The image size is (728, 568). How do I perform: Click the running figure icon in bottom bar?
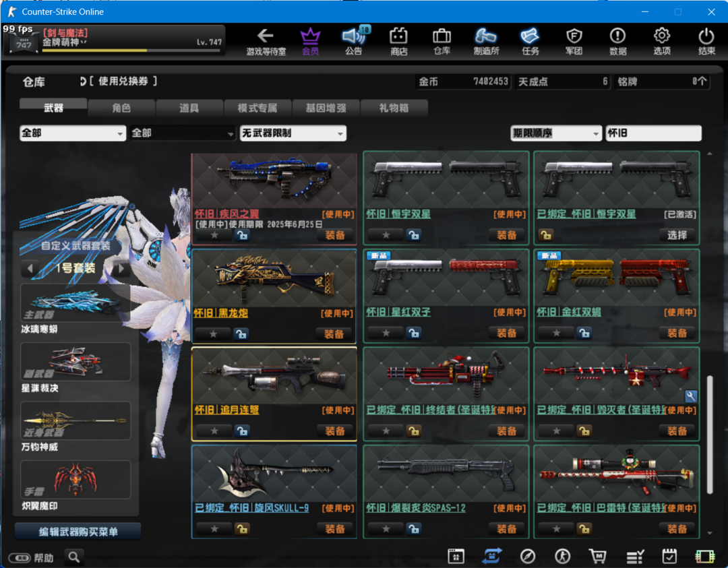[563, 556]
